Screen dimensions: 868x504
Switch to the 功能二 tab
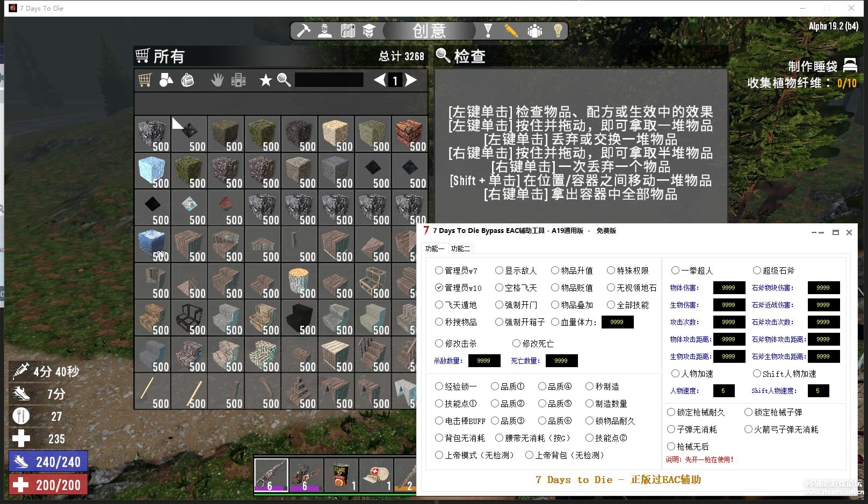[x=460, y=249]
